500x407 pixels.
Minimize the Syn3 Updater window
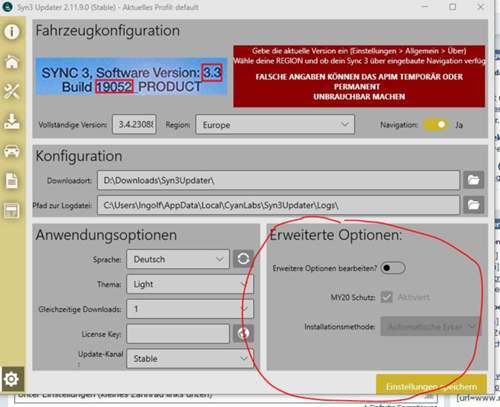(425, 7)
